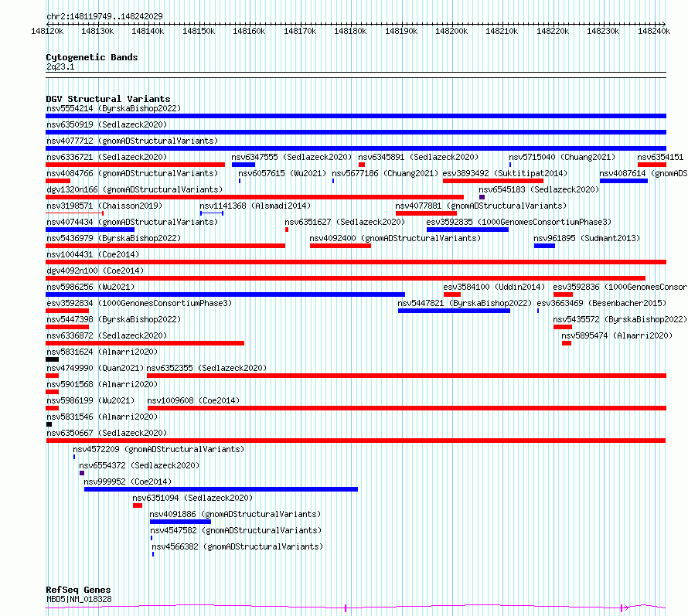This screenshot has height=616, width=688.
Task: Click the black nsv5831624 variant bar
Action: coord(53,359)
